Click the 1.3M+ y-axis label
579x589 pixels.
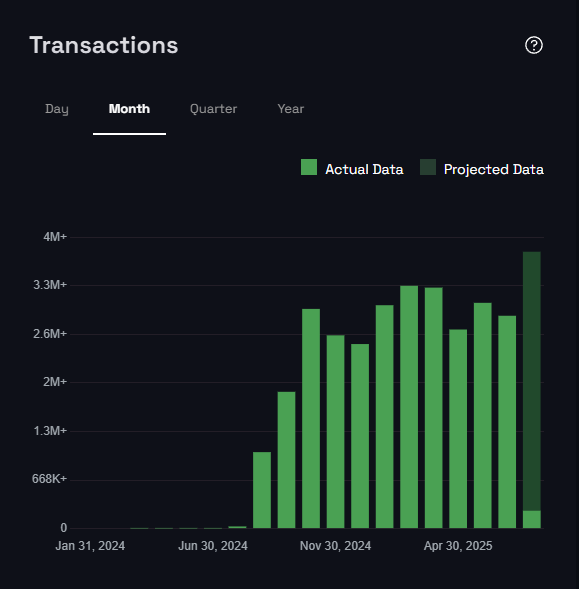50,430
